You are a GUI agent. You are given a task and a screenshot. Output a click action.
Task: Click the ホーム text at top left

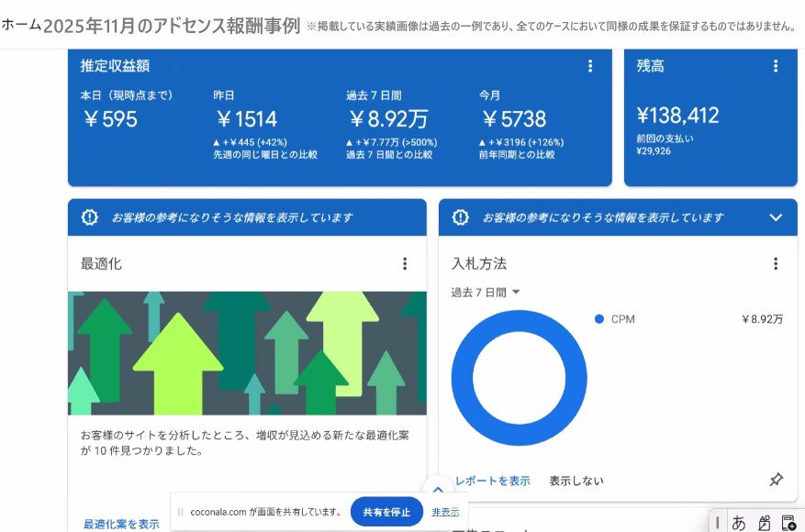(21, 25)
